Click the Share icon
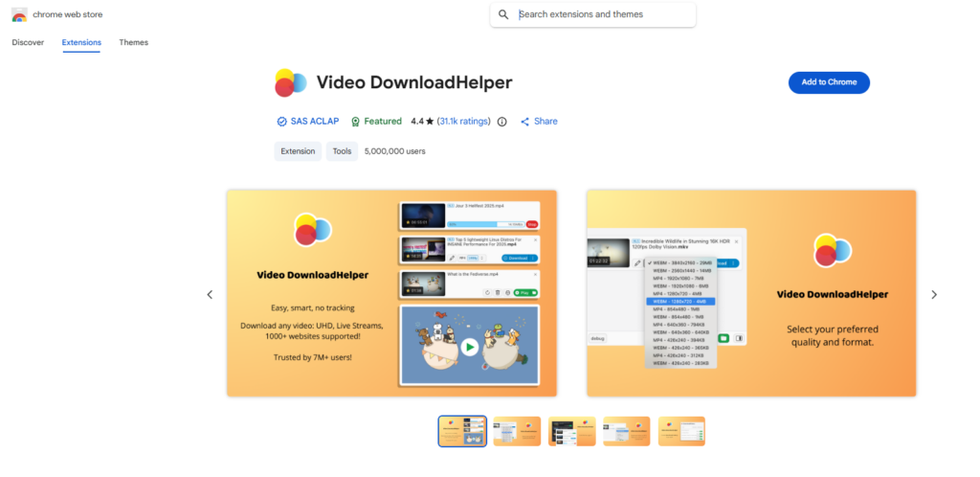Viewport: 980px width, 477px height. coord(525,122)
